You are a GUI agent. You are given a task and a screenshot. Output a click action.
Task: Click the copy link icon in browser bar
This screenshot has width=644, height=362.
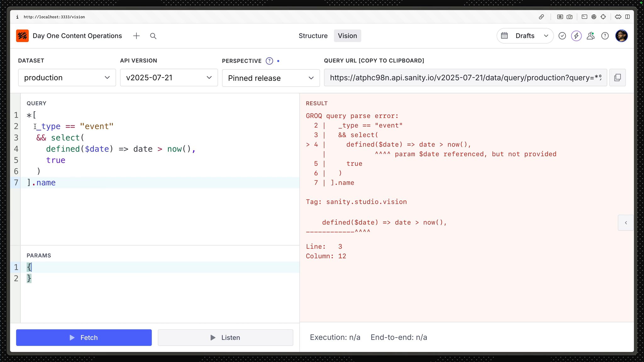point(541,17)
